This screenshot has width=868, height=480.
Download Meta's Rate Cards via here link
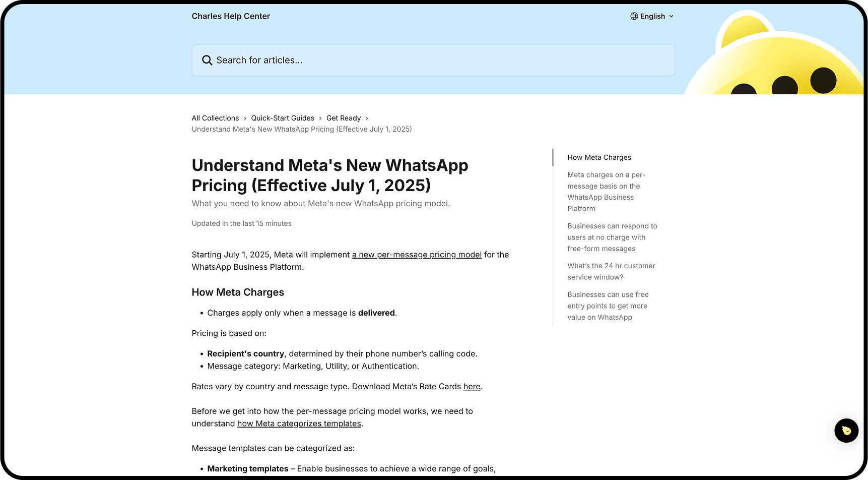tap(472, 386)
